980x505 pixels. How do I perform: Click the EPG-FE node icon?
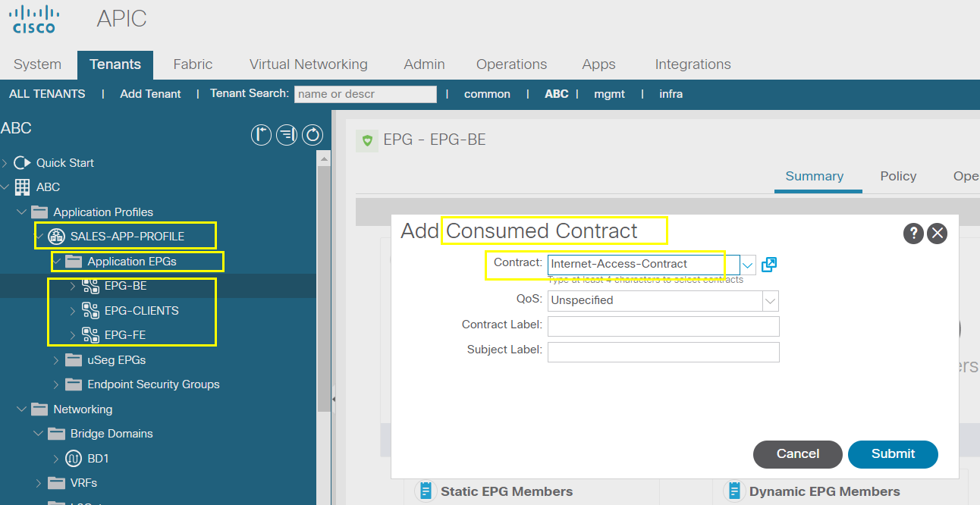click(x=91, y=335)
